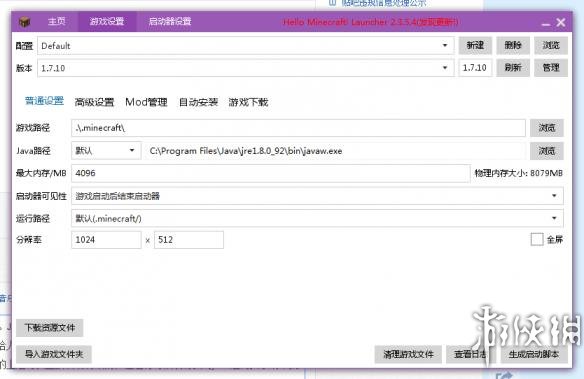Open the 游戏下载 sub-tab
This screenshot has height=379, width=584.
click(248, 102)
